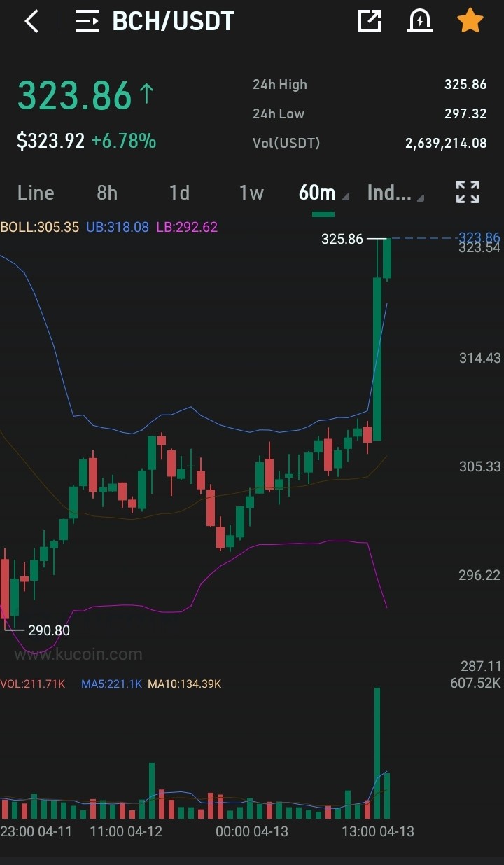504x865 pixels.
Task: Tap the +6.78% change value
Action: [x=124, y=141]
